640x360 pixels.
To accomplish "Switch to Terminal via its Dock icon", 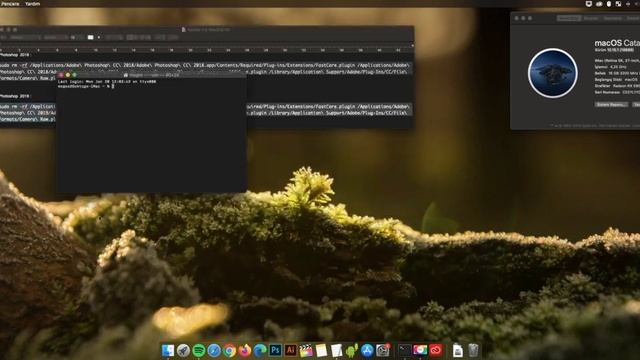I will 404,350.
